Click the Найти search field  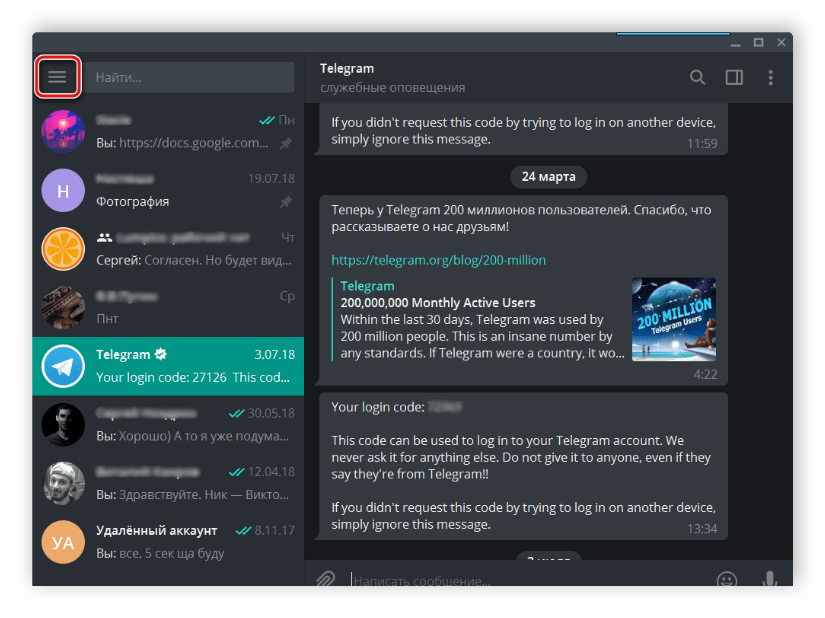pos(188,77)
